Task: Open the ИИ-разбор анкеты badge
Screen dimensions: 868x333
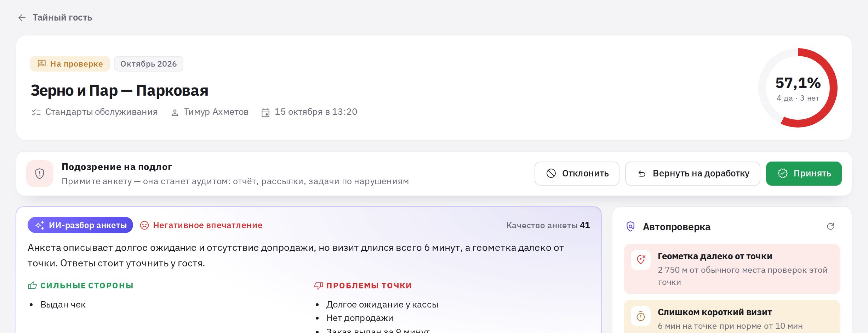Action: coord(80,225)
